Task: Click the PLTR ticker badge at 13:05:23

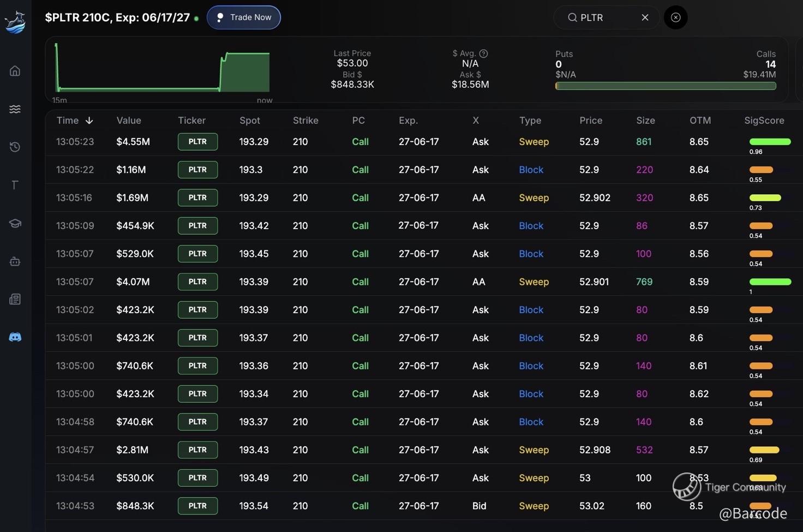Action: 197,142
